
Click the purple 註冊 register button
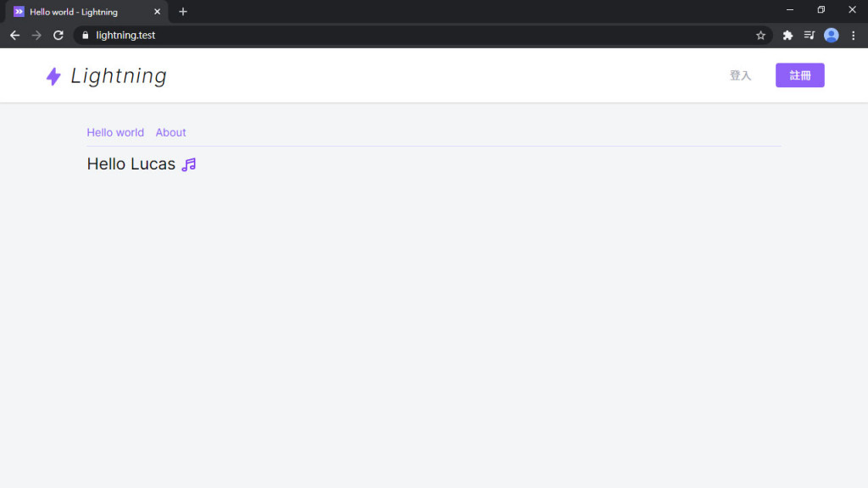[x=800, y=75]
